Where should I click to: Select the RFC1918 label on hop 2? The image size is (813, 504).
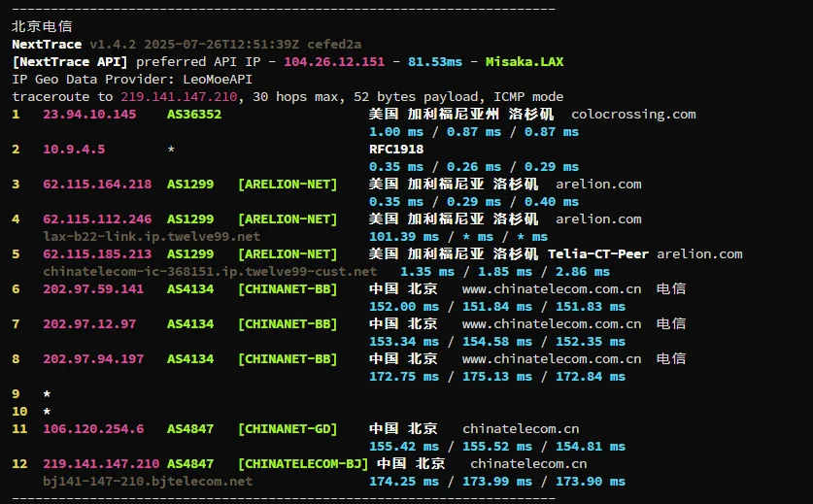396,150
